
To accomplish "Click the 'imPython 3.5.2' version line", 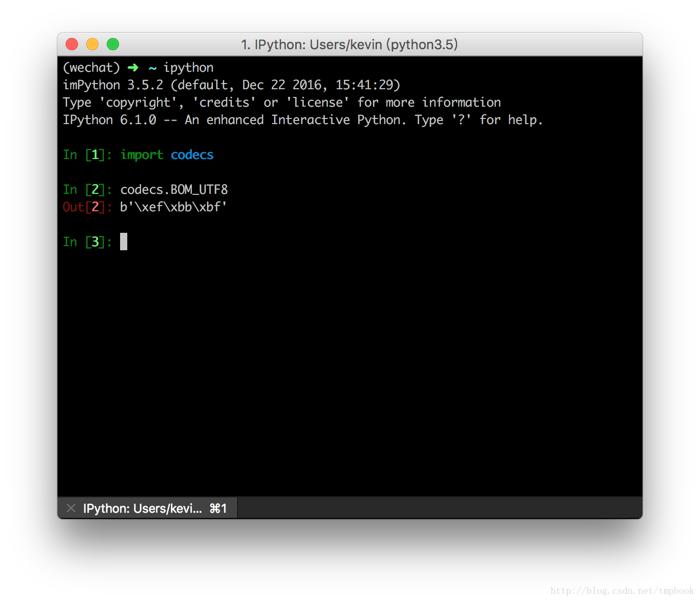I will click(x=231, y=85).
